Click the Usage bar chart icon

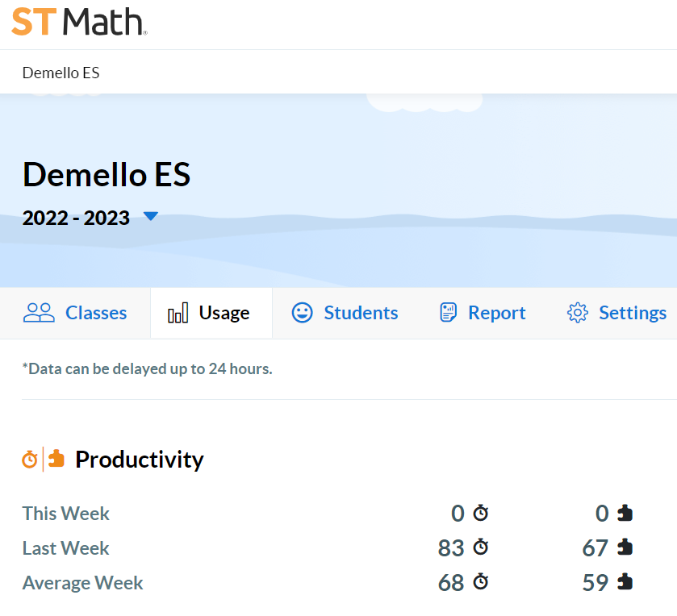(x=178, y=313)
